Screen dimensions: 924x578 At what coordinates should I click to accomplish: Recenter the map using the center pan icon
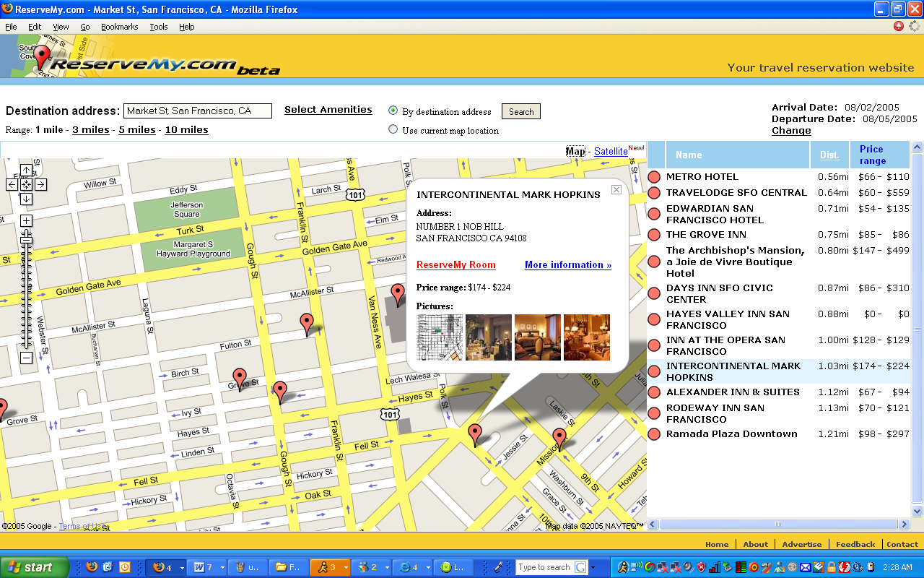[26, 184]
